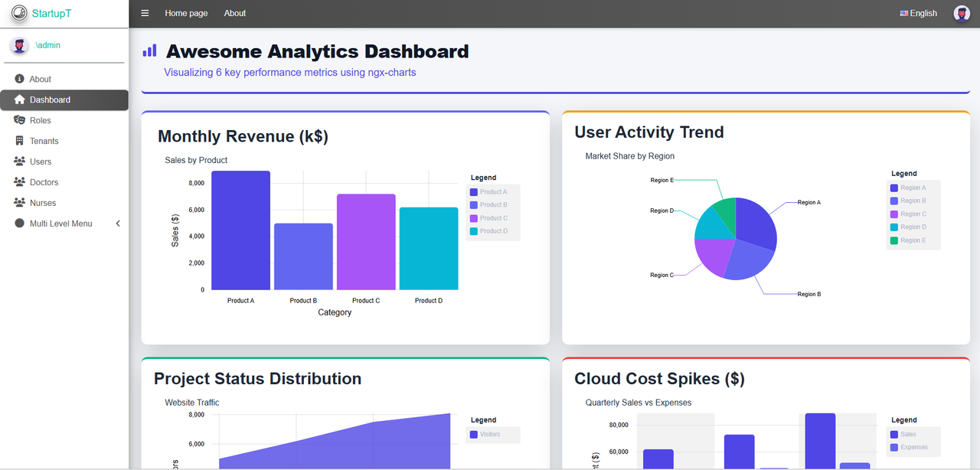The height and width of the screenshot is (470, 980).
Task: Click the StartupT brand link
Action: pos(52,13)
